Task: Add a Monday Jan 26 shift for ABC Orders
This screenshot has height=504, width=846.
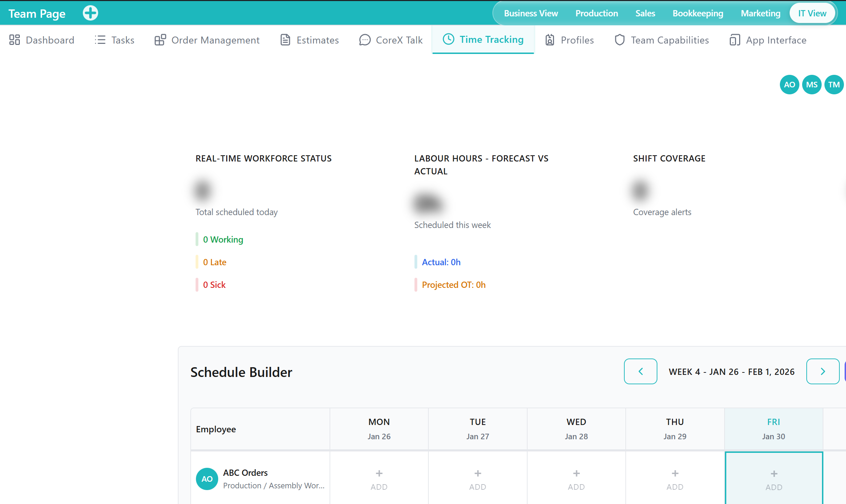Action: click(379, 480)
